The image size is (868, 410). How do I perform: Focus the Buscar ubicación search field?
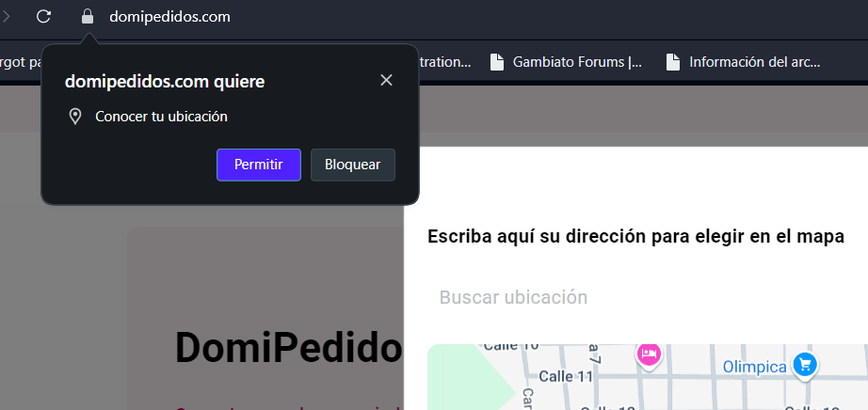tap(640, 297)
